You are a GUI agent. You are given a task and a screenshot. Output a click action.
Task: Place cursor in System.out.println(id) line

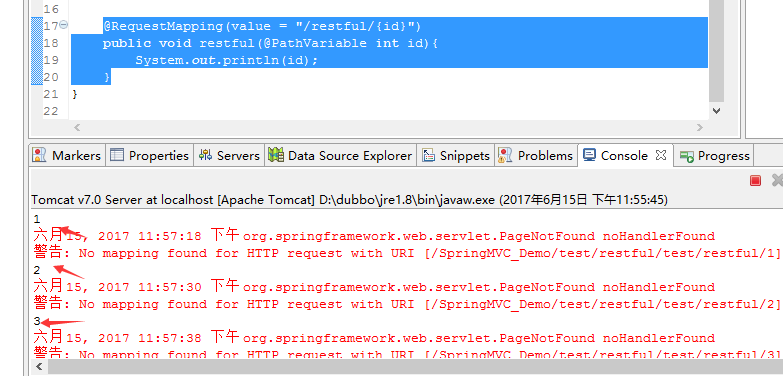point(227,60)
